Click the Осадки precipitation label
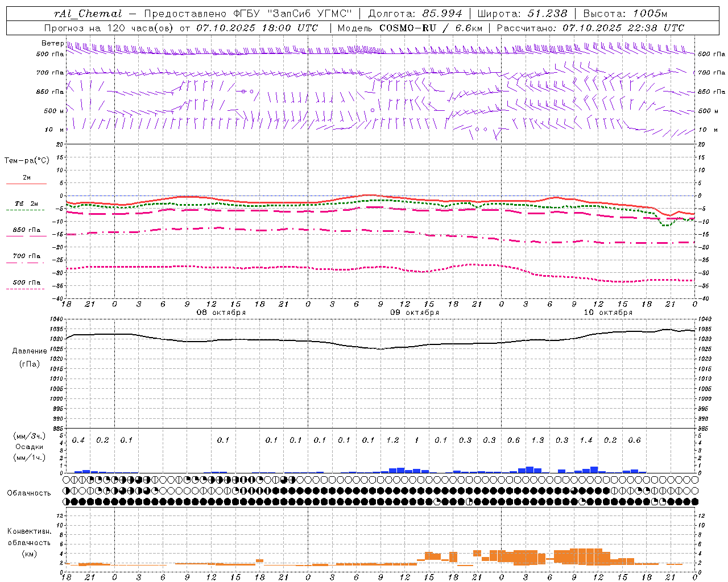This screenshot has height=582, width=728. click(30, 447)
